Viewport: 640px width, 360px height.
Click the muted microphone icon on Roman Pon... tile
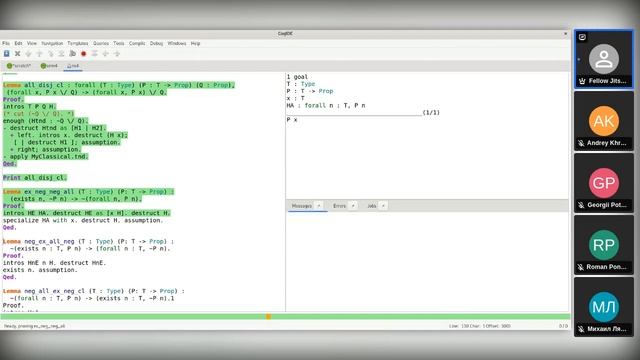pyautogui.click(x=581, y=267)
